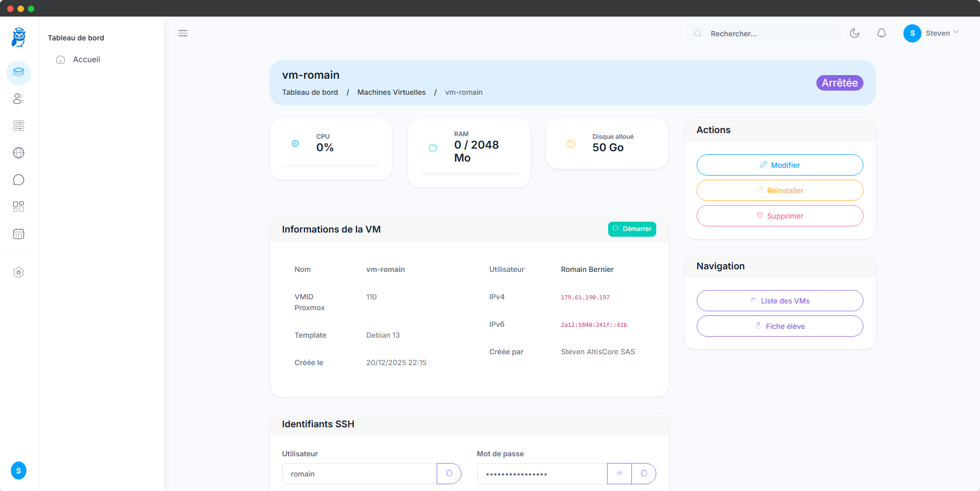This screenshot has width=980, height=491.
Task: Open the apps grid section in sidebar
Action: pyautogui.click(x=19, y=206)
